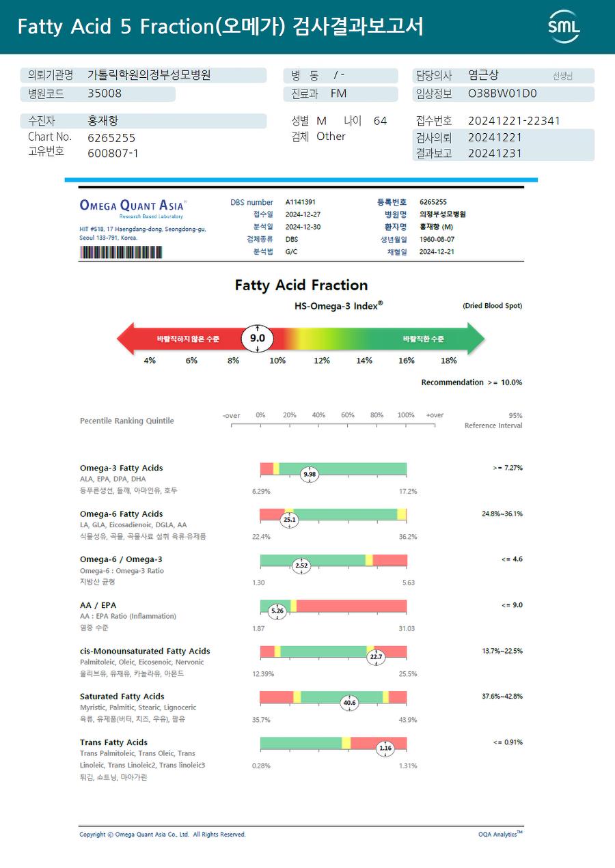615x868 pixels.
Task: Click the barcode under lab address
Action: coord(121,252)
